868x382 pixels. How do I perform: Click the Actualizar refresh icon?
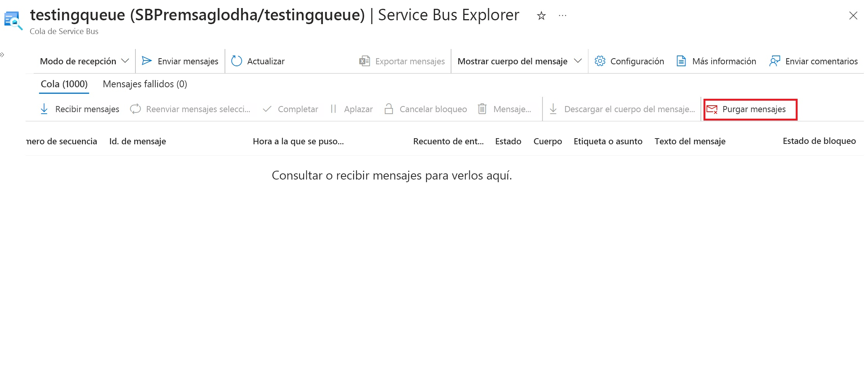(x=237, y=61)
